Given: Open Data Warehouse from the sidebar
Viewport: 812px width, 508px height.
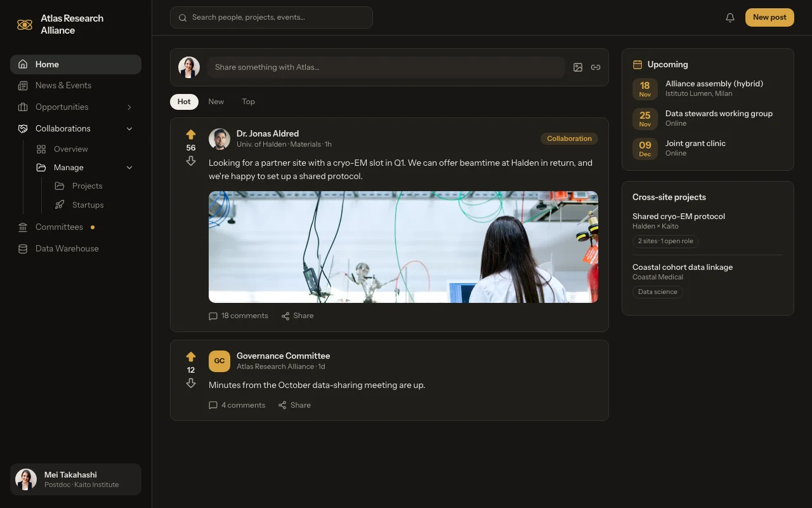Looking at the screenshot, I should 75,249.
